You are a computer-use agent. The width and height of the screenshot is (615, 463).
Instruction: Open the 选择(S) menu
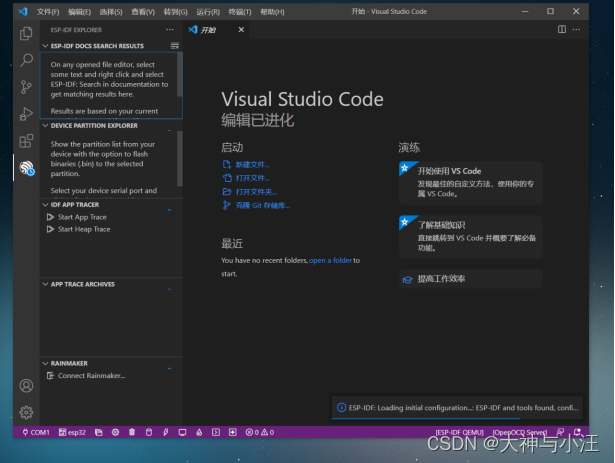[x=111, y=12]
